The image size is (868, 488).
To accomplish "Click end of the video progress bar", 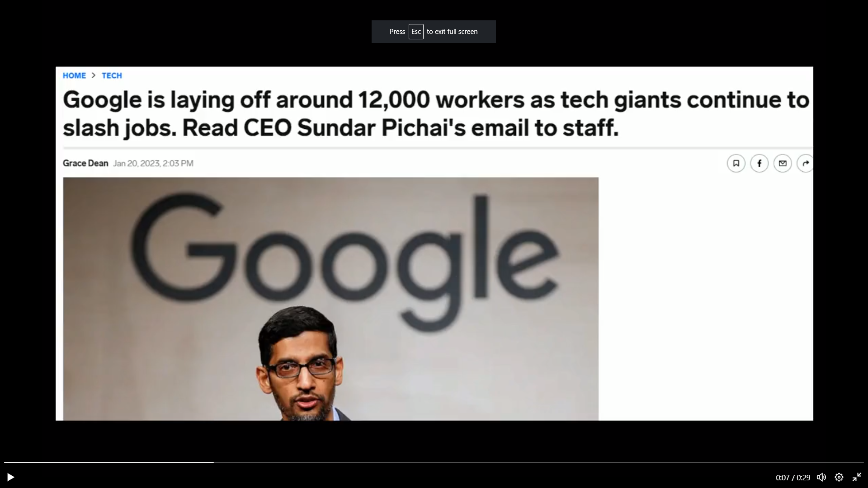I will pos(862,462).
